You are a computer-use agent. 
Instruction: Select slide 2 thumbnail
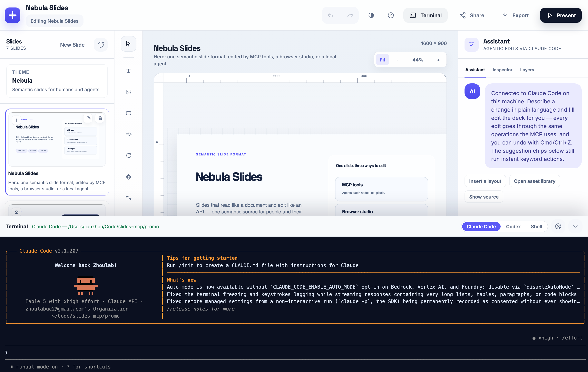pyautogui.click(x=57, y=210)
